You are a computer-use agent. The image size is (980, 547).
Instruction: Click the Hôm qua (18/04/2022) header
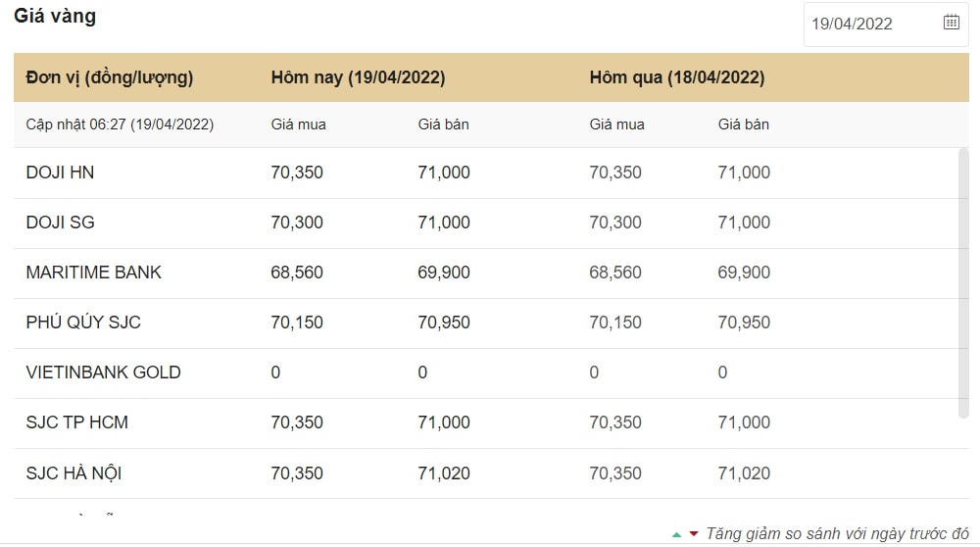pos(677,77)
